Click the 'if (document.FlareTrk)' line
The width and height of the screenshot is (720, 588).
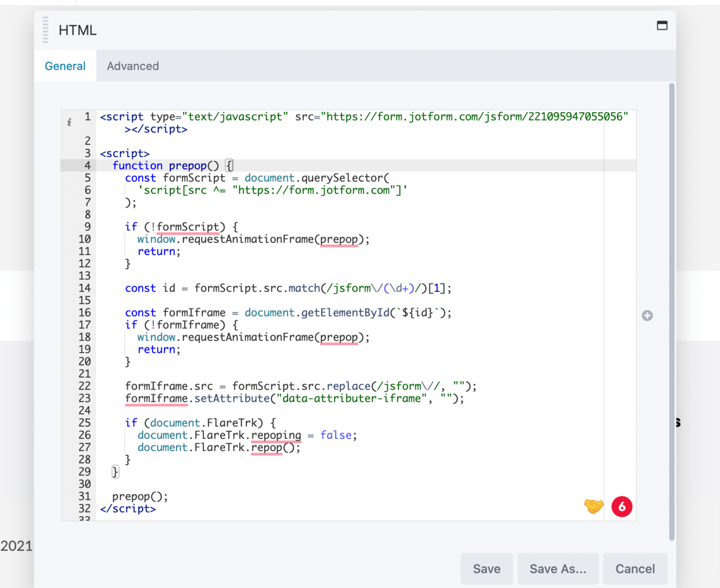tap(201, 423)
